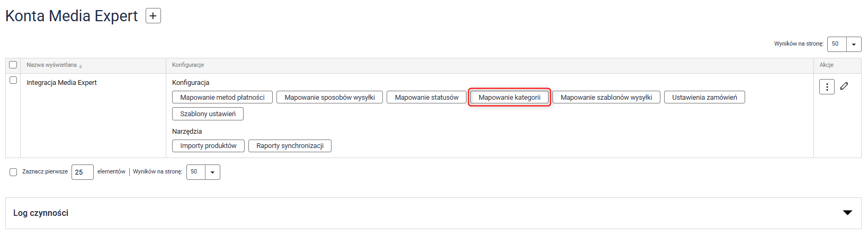
Task: Open the three-dot actions menu
Action: tap(827, 86)
